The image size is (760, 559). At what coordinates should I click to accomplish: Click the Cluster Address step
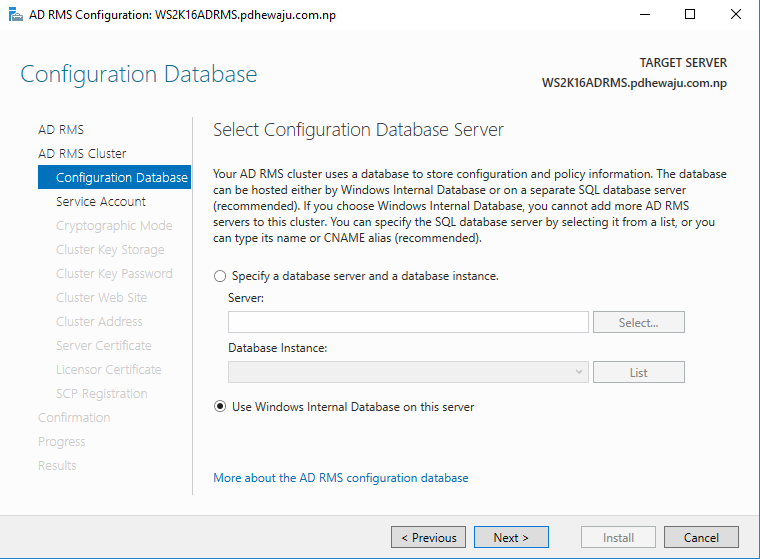pos(99,321)
